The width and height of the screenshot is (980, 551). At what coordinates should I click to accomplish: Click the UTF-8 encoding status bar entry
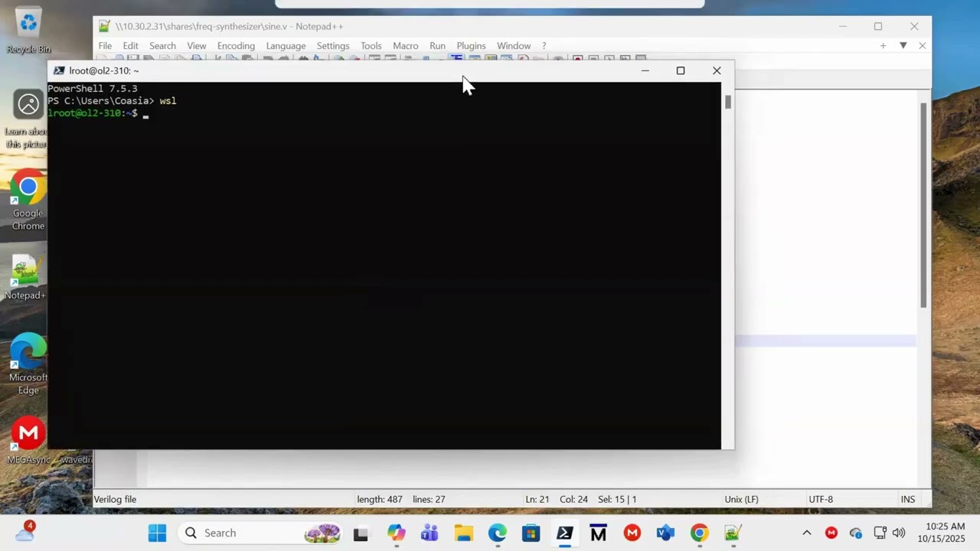pos(821,499)
